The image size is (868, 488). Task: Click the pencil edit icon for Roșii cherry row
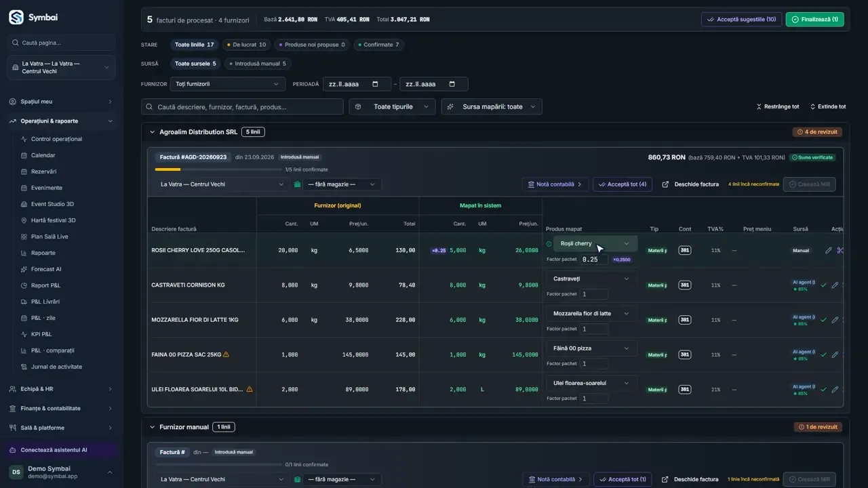click(828, 250)
